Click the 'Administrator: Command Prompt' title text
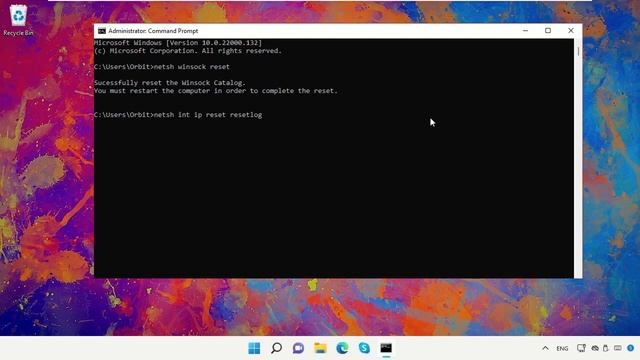This screenshot has width=640, height=360. tap(153, 31)
